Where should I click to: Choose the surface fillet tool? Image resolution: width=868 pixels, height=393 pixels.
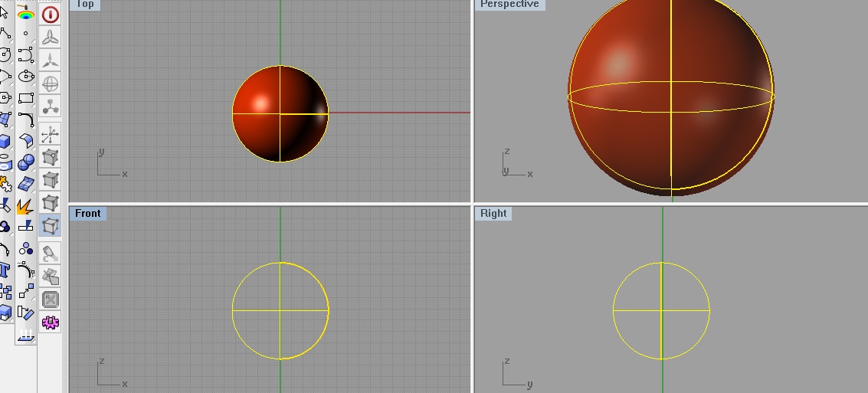click(x=25, y=141)
